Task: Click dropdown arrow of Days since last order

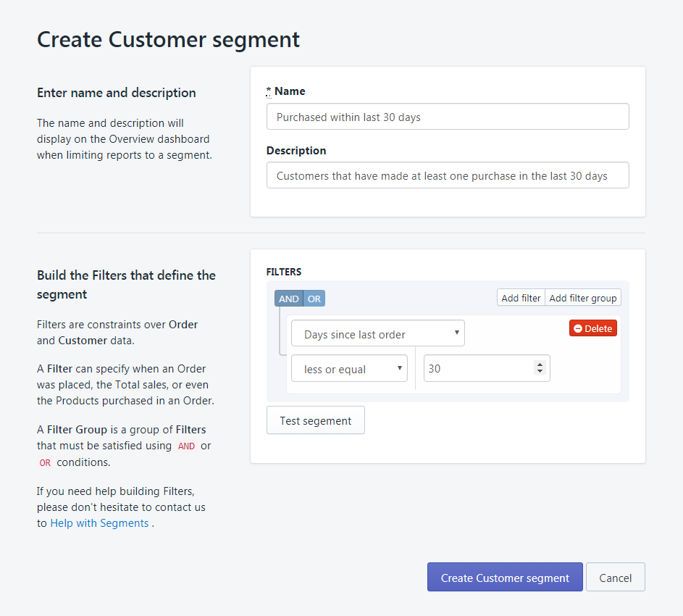Action: click(456, 332)
